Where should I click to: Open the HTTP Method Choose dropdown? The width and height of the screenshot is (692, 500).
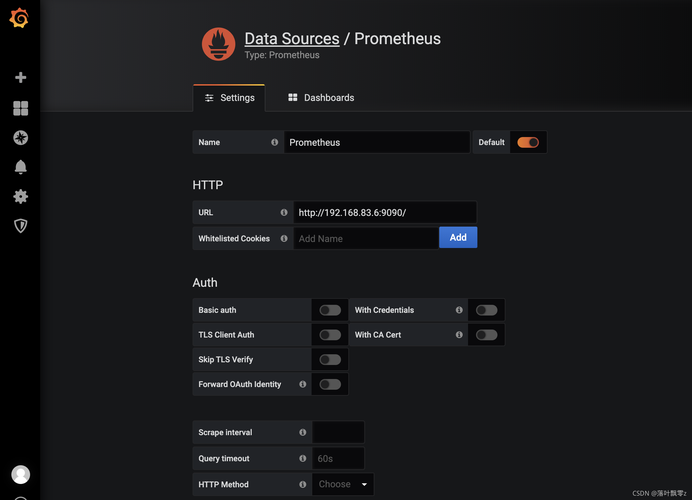point(343,484)
